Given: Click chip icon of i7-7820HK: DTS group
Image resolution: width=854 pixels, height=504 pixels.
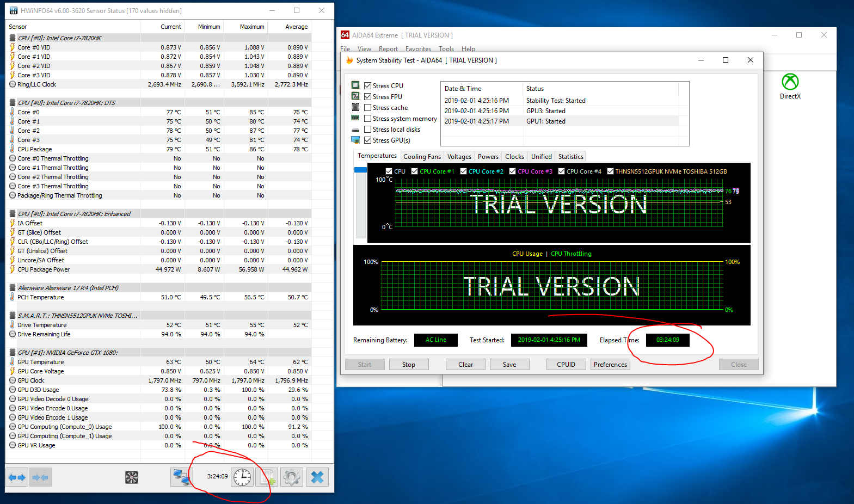Looking at the screenshot, I should pyautogui.click(x=13, y=102).
